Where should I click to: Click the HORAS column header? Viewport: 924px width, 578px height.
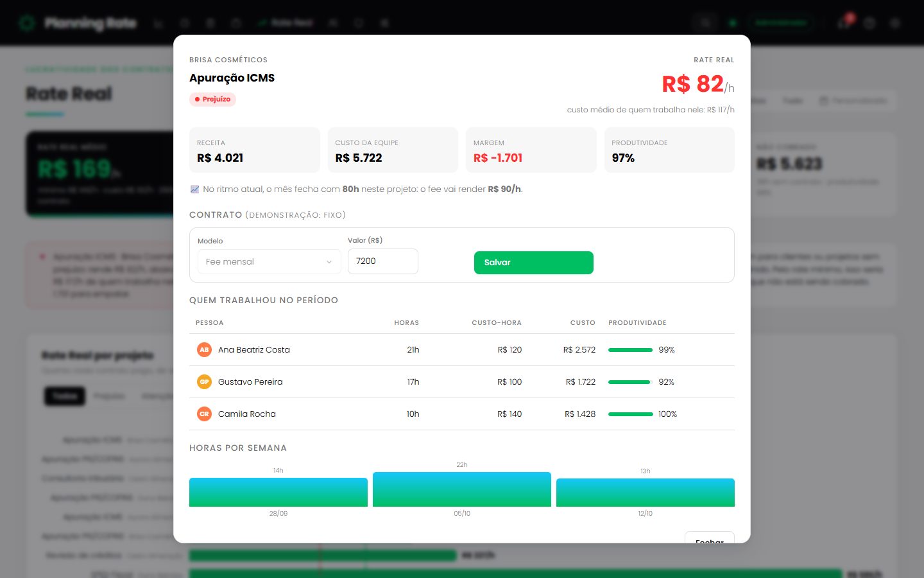pyautogui.click(x=407, y=323)
